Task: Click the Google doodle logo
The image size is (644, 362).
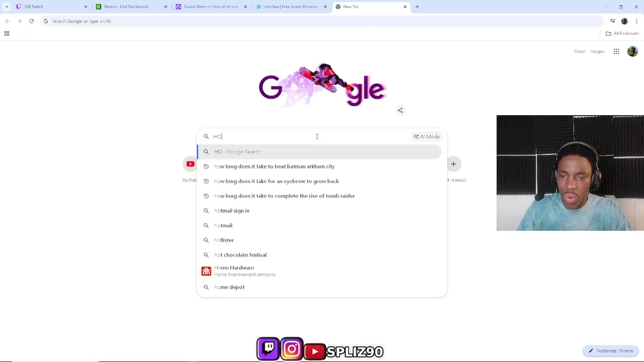Action: 322,86
